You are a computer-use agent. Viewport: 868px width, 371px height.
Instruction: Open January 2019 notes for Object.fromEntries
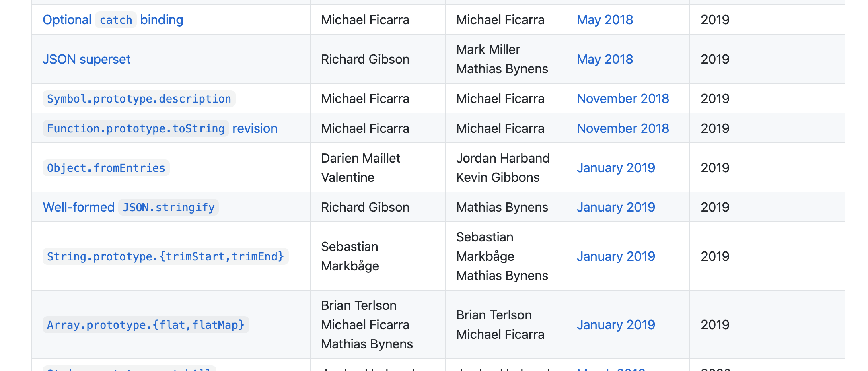[616, 168]
